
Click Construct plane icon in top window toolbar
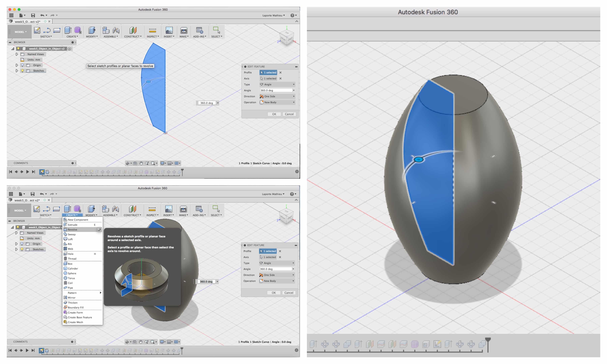click(x=133, y=30)
